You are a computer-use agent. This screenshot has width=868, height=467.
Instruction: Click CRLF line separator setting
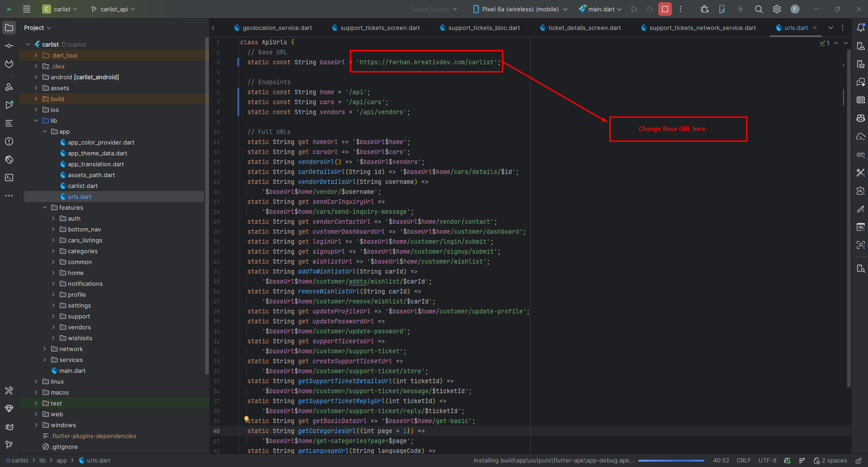pos(743,460)
